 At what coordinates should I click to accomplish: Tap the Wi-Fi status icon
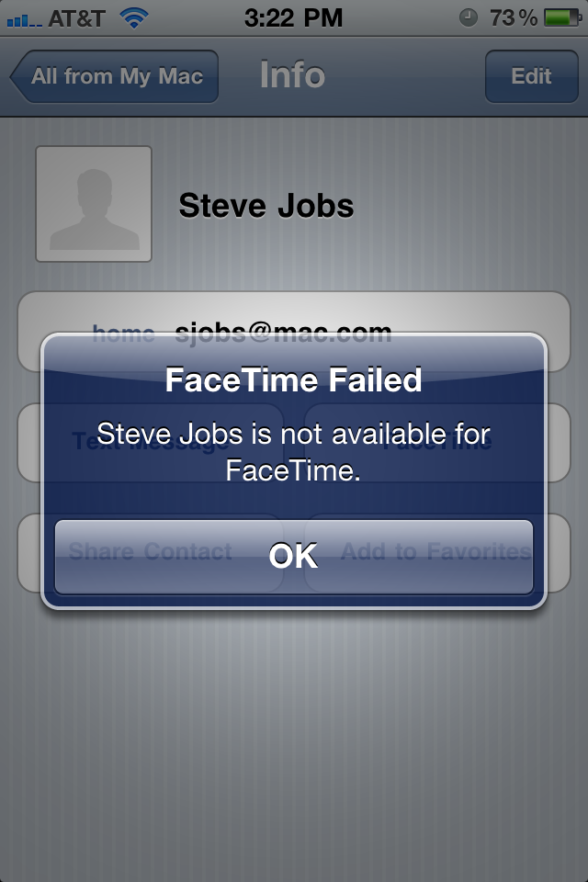pyautogui.click(x=133, y=18)
